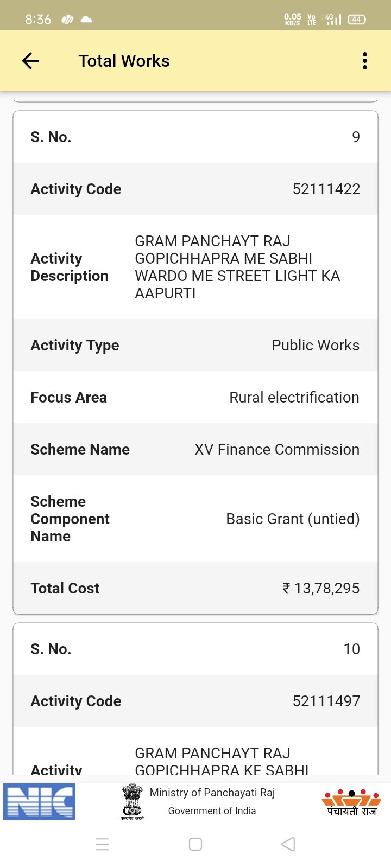391x868 pixels.
Task: Select activity code 52111422
Action: point(326,189)
